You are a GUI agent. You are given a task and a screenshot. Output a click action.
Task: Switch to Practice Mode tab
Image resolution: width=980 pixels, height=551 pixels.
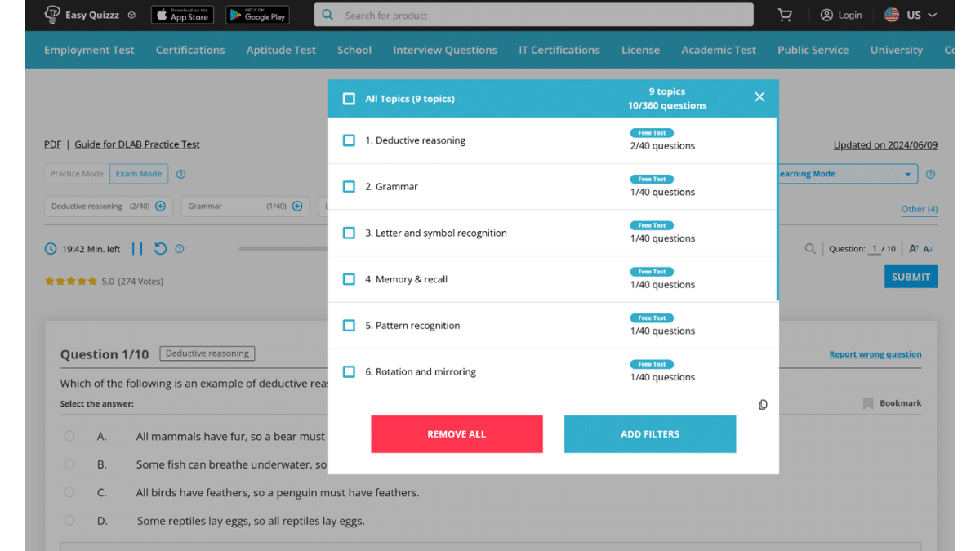pos(76,173)
